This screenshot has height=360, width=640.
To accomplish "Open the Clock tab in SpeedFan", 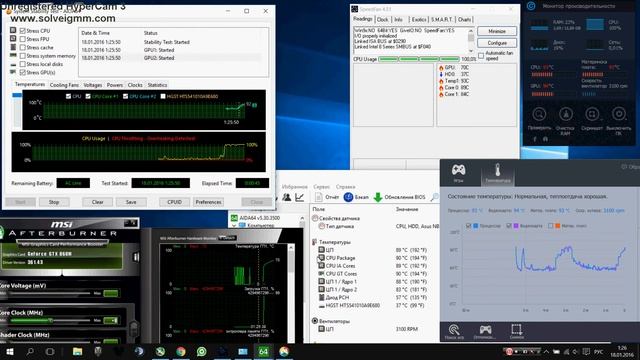I will [x=382, y=19].
